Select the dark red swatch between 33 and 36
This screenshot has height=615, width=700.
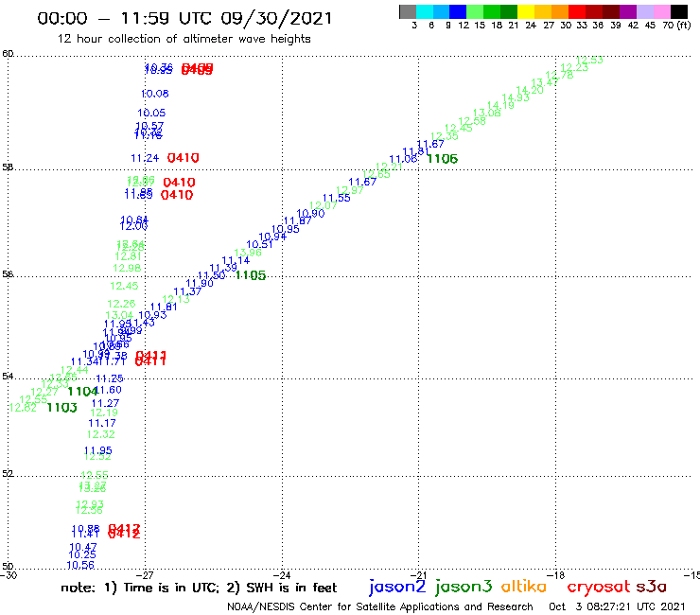(594, 11)
